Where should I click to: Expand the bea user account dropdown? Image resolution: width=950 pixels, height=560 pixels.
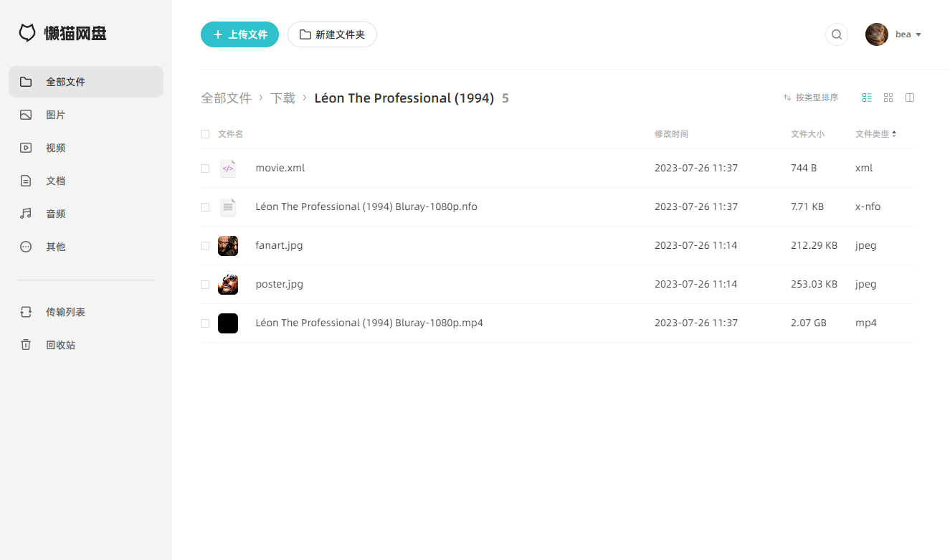[x=893, y=34]
